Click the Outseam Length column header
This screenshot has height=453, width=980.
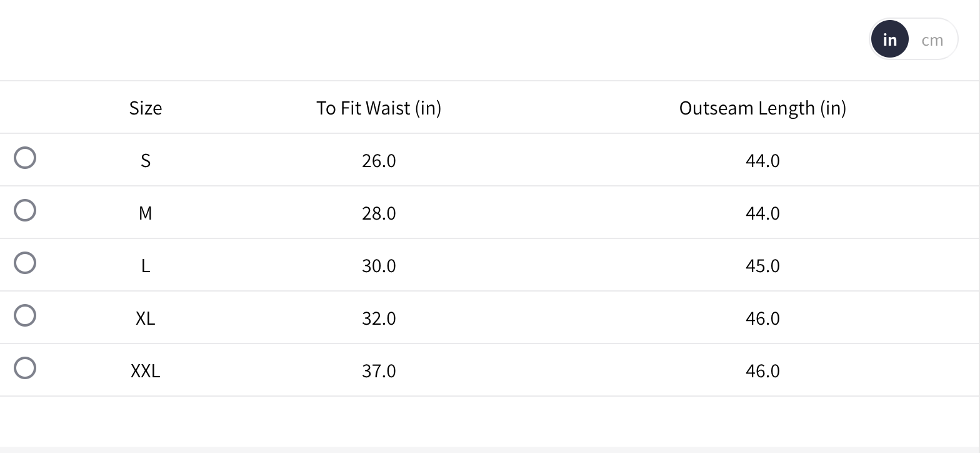(x=762, y=108)
